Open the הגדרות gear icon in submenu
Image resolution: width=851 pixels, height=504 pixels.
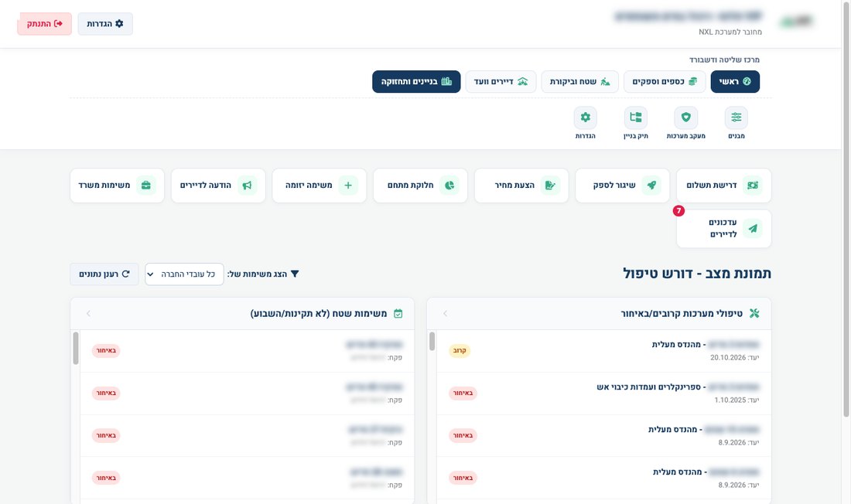point(585,117)
